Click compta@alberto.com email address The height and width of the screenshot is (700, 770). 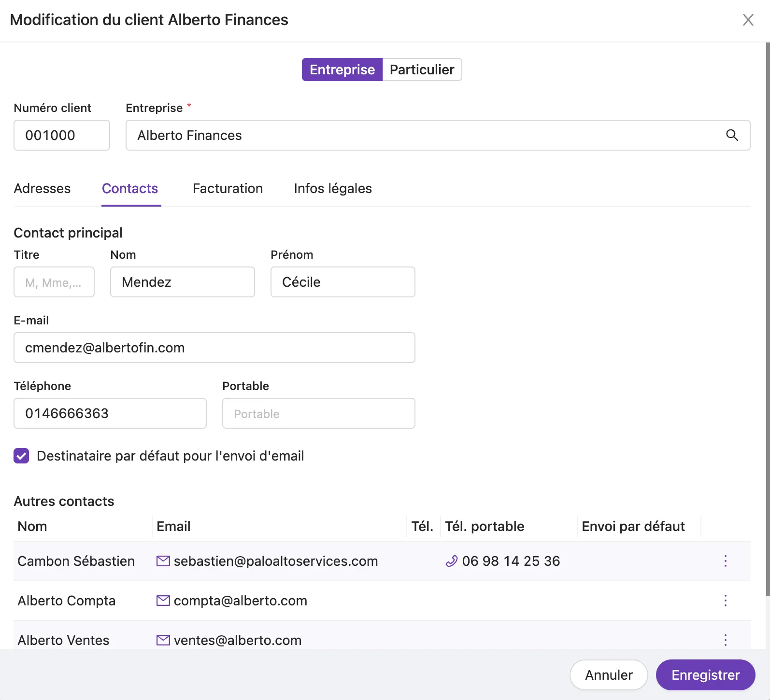pos(241,601)
